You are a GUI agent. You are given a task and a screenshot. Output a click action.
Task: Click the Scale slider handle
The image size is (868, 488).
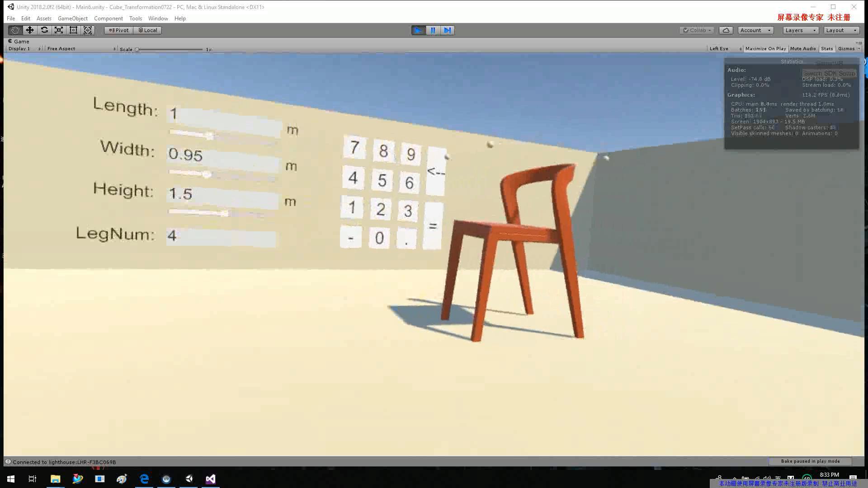click(x=137, y=49)
